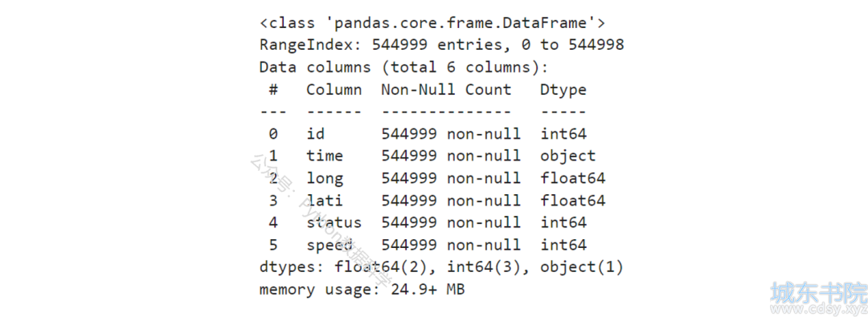Click the float64 dtype in long row
Viewport: 868px width, 317px height.
point(572,178)
